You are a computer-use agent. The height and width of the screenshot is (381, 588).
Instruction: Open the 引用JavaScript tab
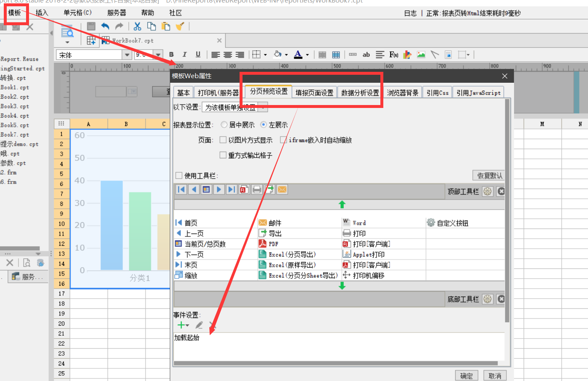point(479,93)
